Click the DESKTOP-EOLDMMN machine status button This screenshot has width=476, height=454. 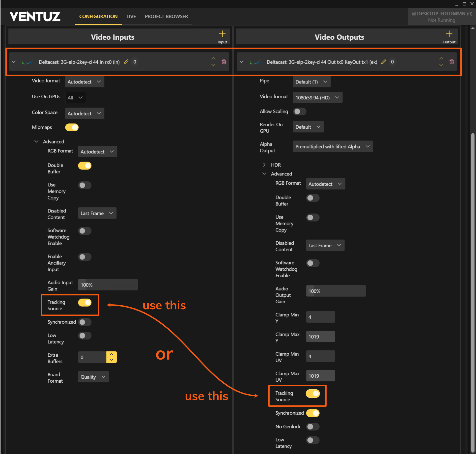coord(441,17)
